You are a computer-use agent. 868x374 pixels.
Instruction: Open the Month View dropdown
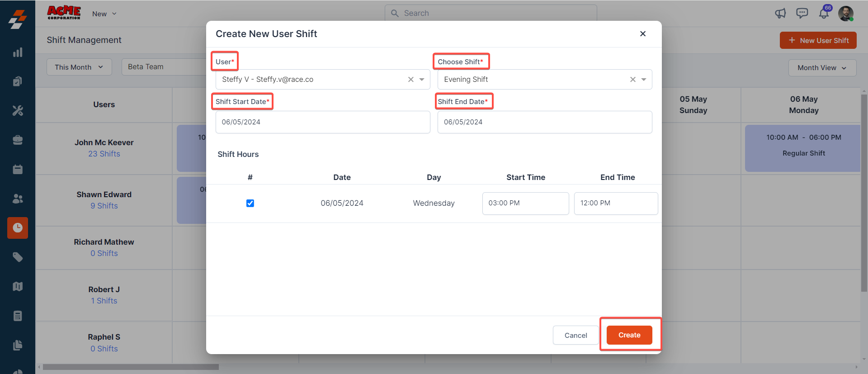[822, 68]
